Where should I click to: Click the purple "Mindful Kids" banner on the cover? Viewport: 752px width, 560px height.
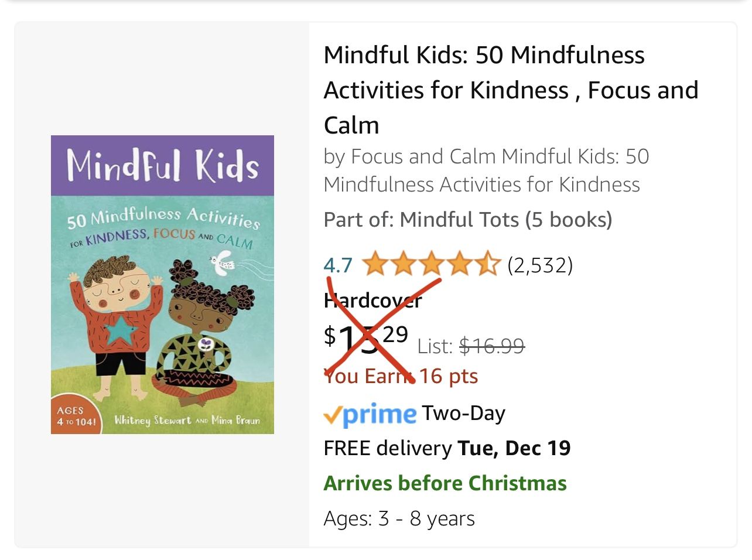click(x=162, y=165)
